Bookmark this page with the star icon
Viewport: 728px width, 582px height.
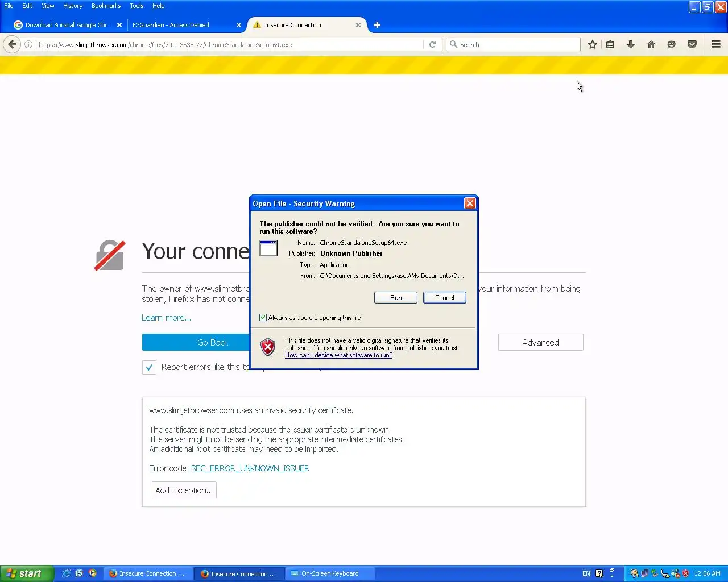tap(593, 44)
